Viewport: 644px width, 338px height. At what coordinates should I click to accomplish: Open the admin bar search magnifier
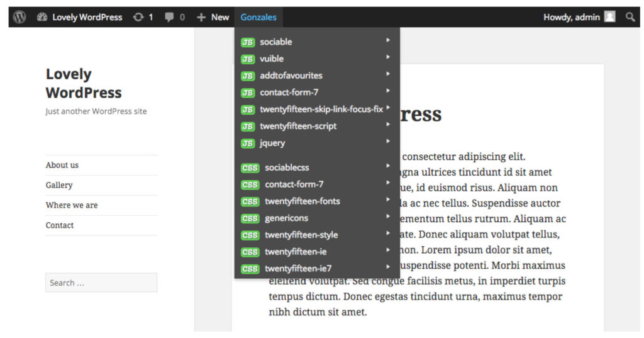[x=630, y=17]
